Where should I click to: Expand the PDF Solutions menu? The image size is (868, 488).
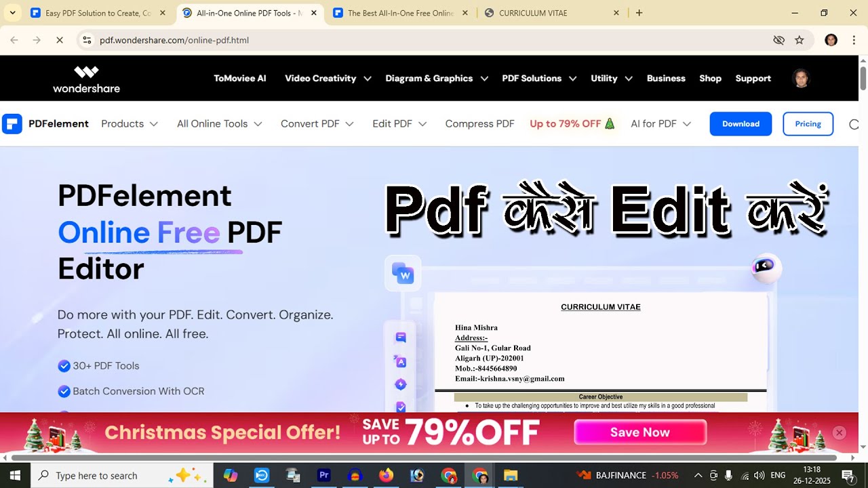pyautogui.click(x=539, y=79)
